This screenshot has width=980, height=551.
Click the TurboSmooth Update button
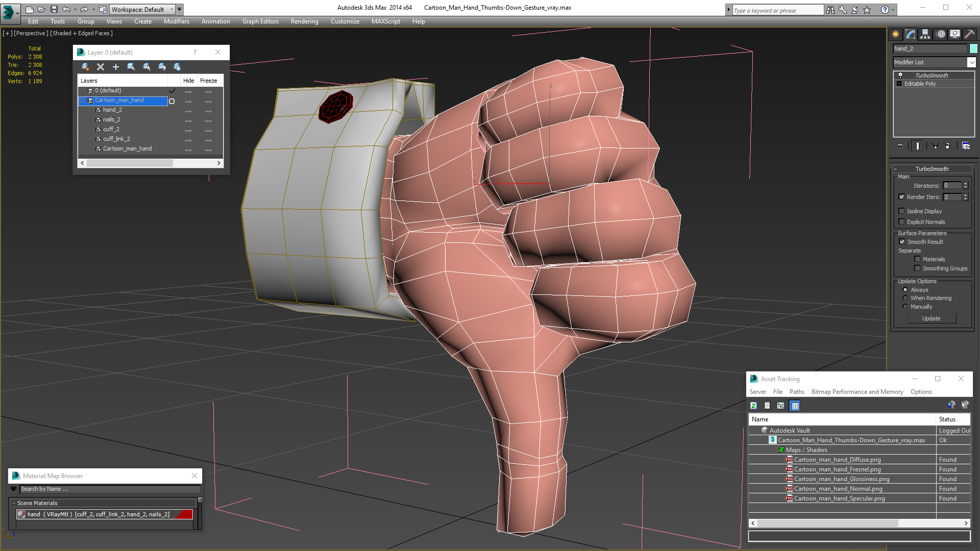pos(931,318)
